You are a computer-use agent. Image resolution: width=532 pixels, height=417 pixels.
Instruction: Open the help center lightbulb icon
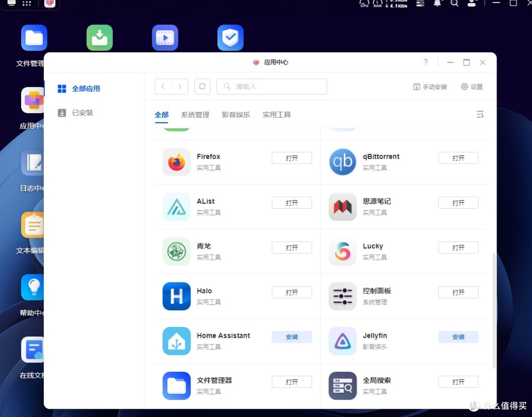click(33, 287)
